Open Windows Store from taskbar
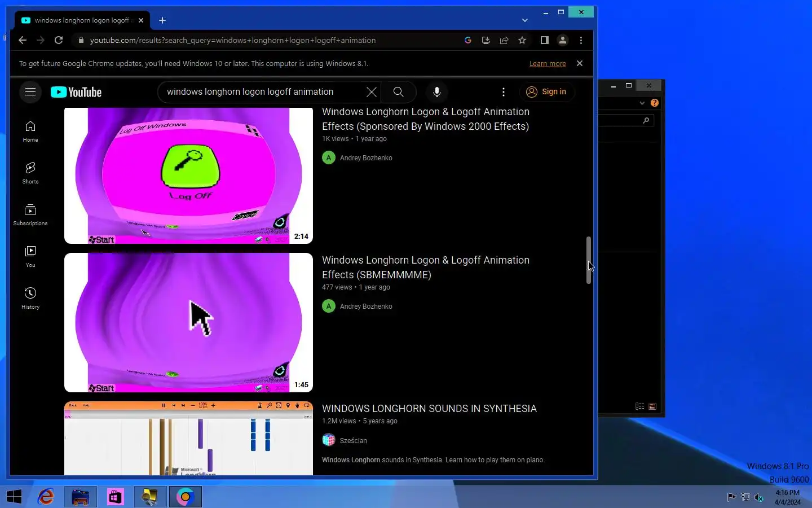Viewport: 812px width, 508px height. coord(115,497)
